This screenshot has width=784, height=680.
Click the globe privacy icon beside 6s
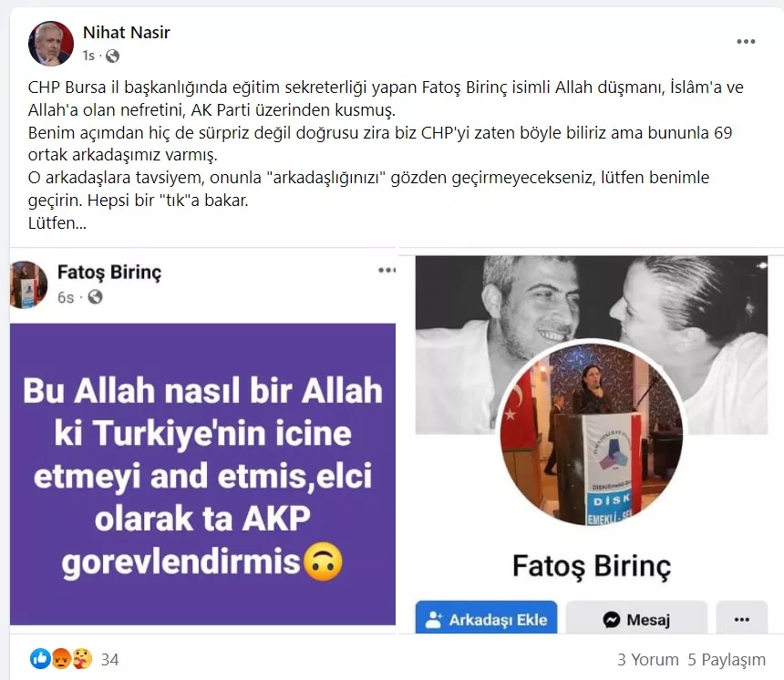tap(95, 297)
